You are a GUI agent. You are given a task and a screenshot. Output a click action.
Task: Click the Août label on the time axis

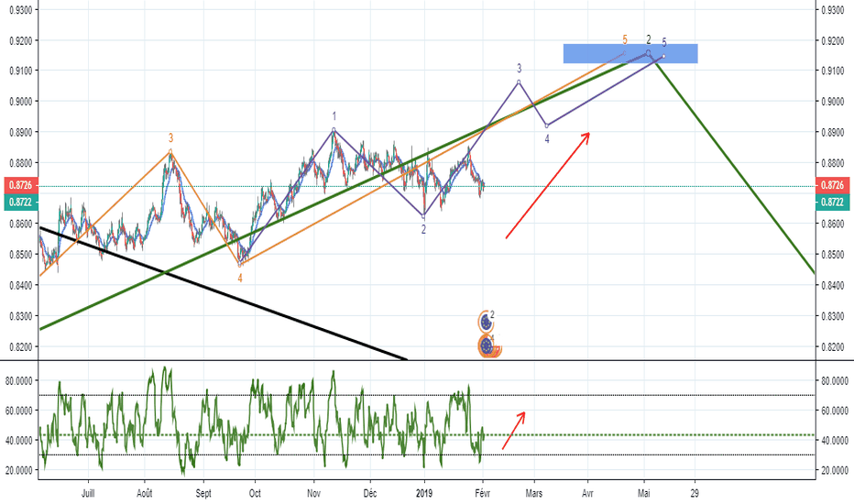point(145,493)
